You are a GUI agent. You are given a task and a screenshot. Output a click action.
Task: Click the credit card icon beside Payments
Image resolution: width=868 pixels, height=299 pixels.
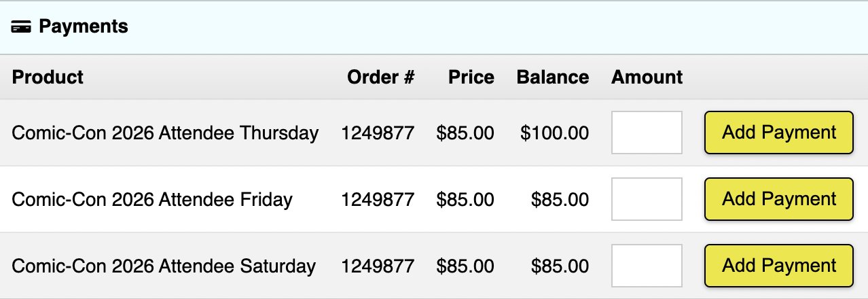point(22,27)
